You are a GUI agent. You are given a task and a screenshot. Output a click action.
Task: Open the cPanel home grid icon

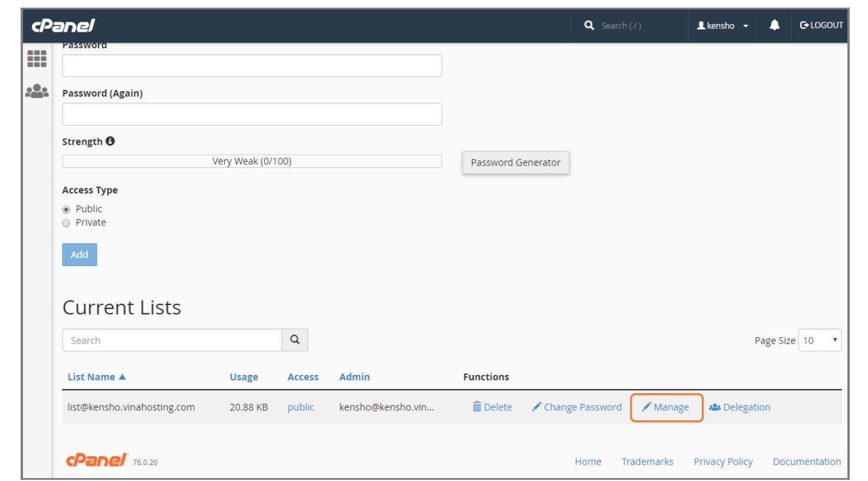point(37,58)
